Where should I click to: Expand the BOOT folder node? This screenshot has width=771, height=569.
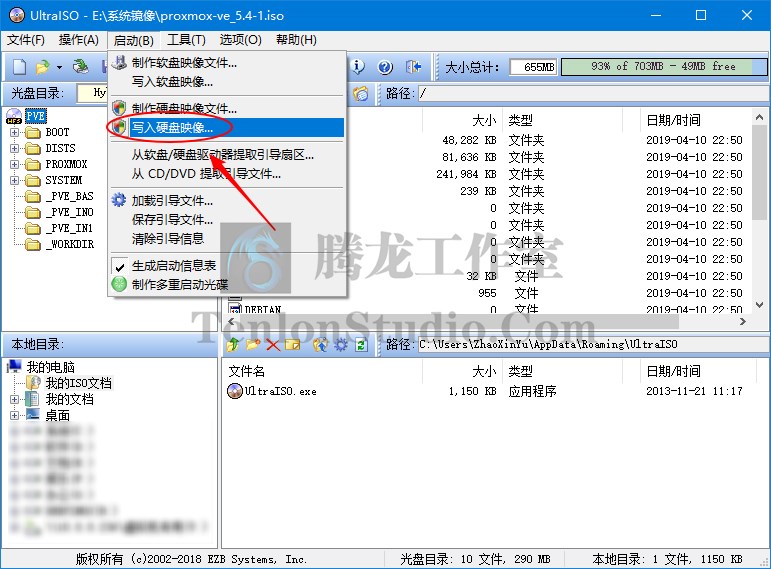[x=14, y=132]
